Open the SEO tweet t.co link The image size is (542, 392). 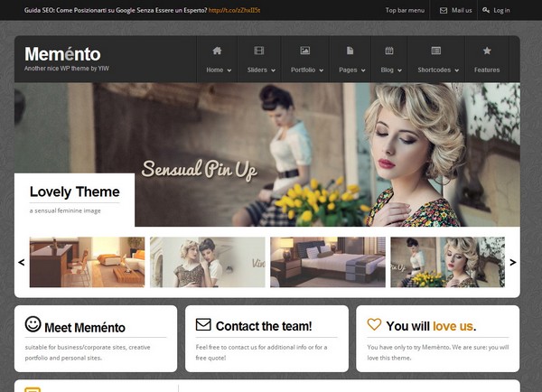click(x=234, y=10)
